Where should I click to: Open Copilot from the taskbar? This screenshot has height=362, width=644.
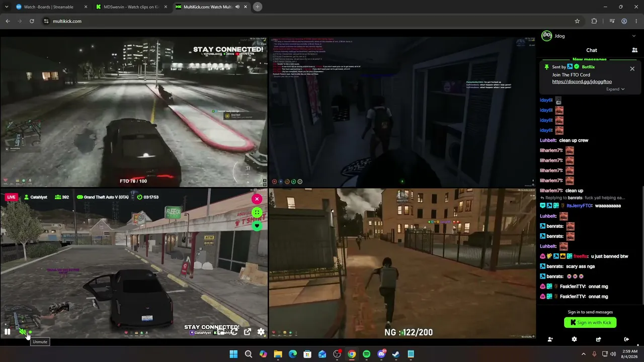coord(263,354)
